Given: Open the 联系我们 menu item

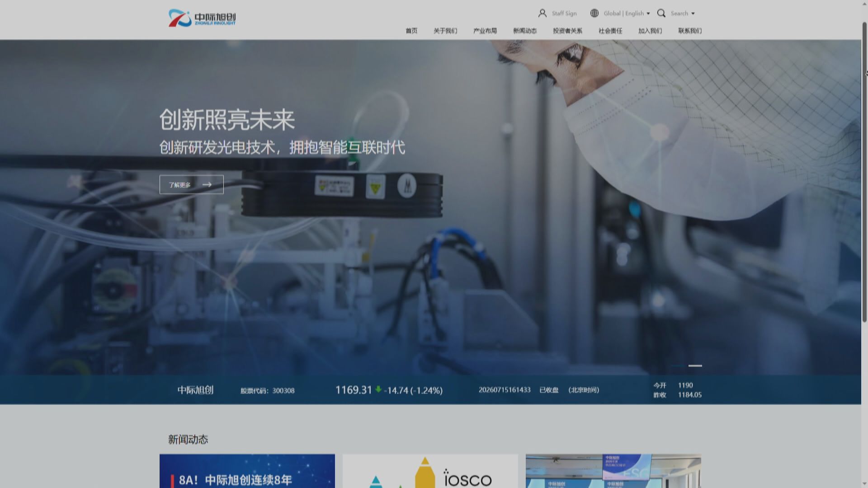Looking at the screenshot, I should pyautogui.click(x=690, y=31).
